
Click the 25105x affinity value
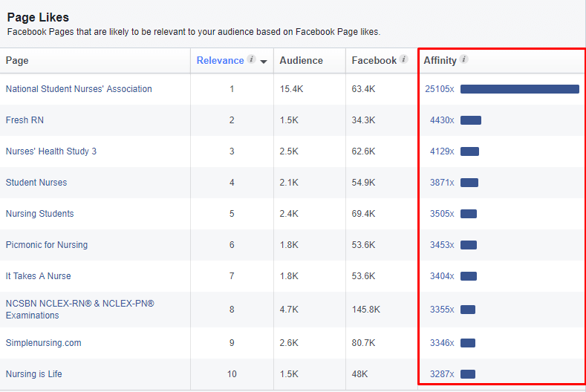pos(440,89)
